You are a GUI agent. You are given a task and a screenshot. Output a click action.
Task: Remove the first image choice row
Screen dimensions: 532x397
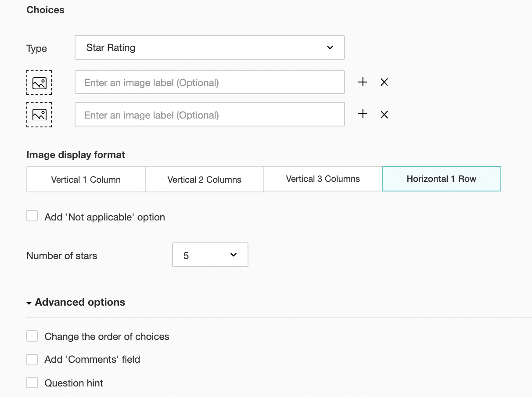pos(384,82)
